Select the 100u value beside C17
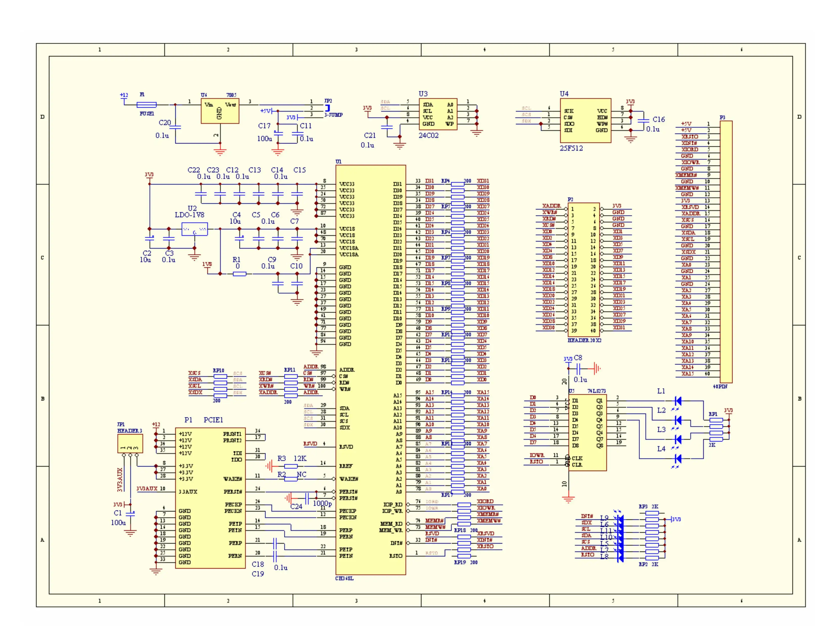The width and height of the screenshot is (834, 644). pos(264,138)
